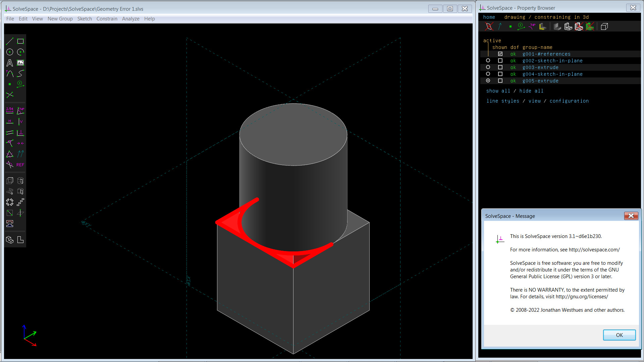Select the Circle tool
This screenshot has height=362, width=644.
click(x=9, y=52)
